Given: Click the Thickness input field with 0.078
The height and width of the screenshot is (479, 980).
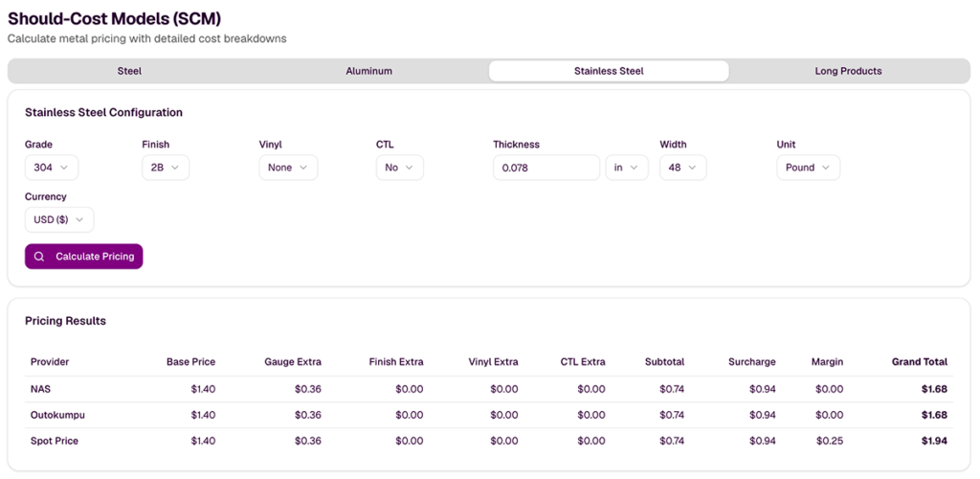Looking at the screenshot, I should (x=546, y=168).
